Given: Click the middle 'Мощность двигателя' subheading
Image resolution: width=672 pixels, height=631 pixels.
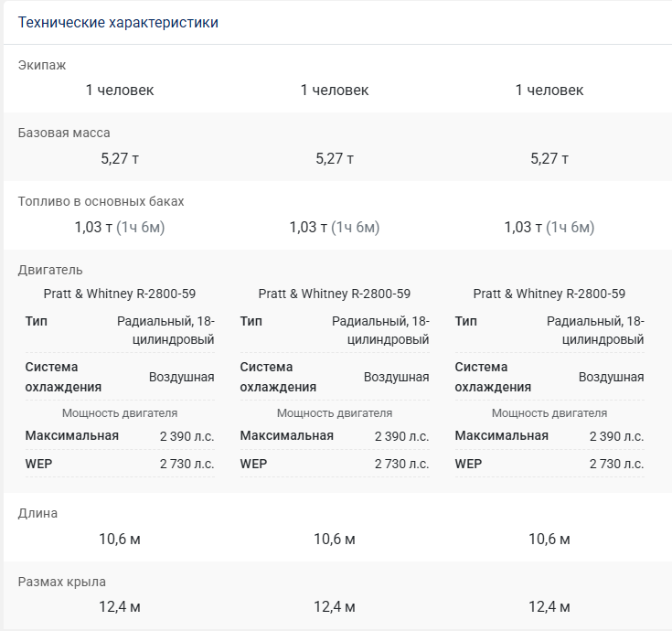Looking at the screenshot, I should click(335, 413).
